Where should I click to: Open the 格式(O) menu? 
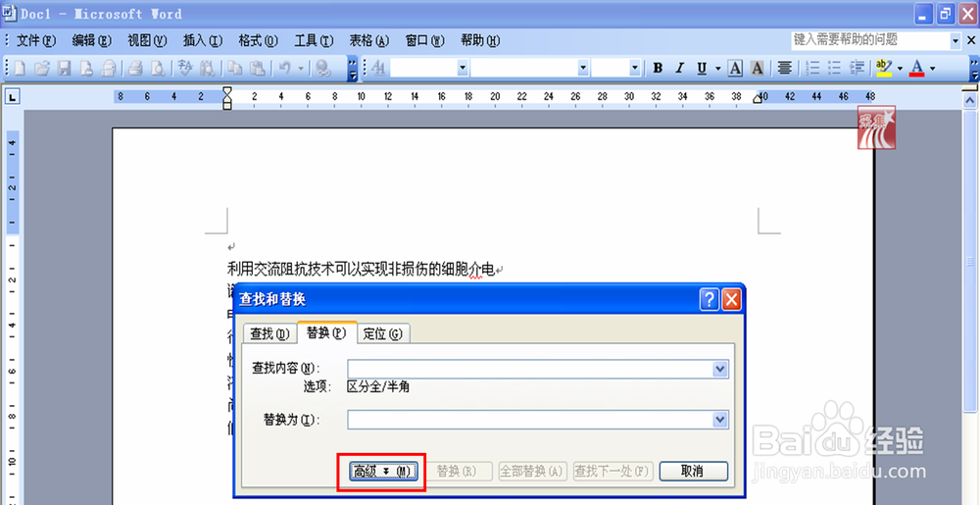258,41
